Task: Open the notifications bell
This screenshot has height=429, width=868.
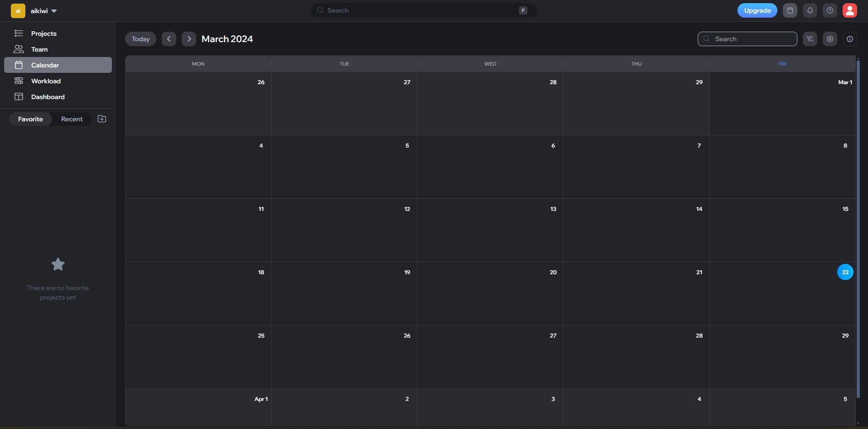Action: [810, 10]
